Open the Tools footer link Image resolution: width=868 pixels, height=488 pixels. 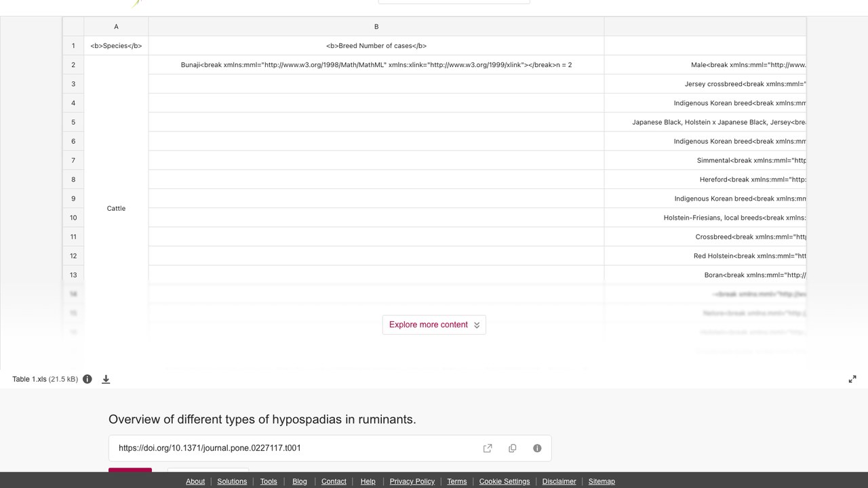pos(269,481)
